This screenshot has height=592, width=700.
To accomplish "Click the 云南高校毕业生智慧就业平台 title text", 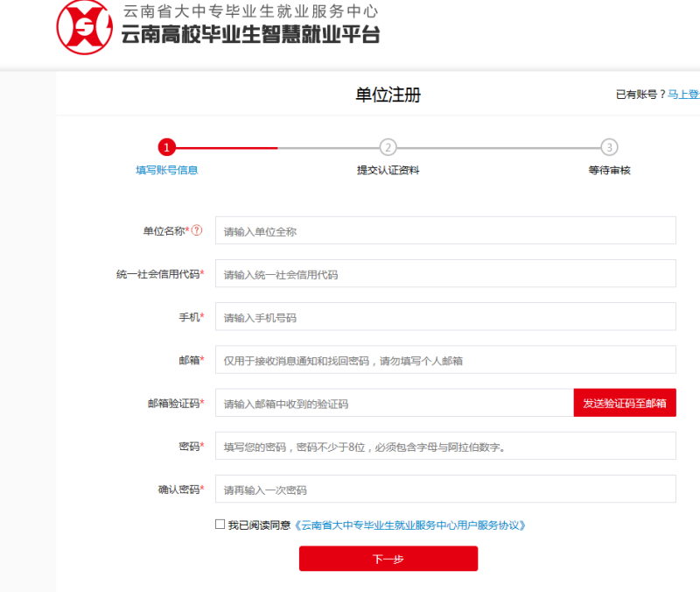I will point(250,36).
